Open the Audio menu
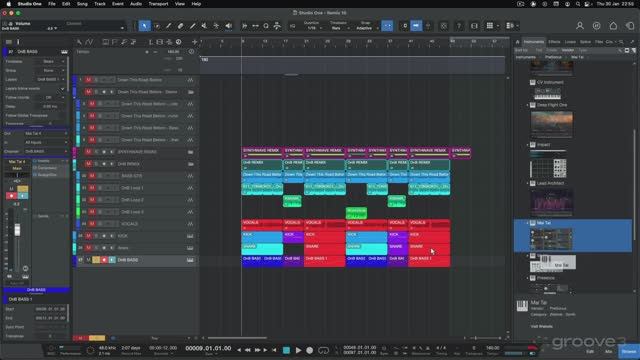640x360 pixels. (x=136, y=4)
